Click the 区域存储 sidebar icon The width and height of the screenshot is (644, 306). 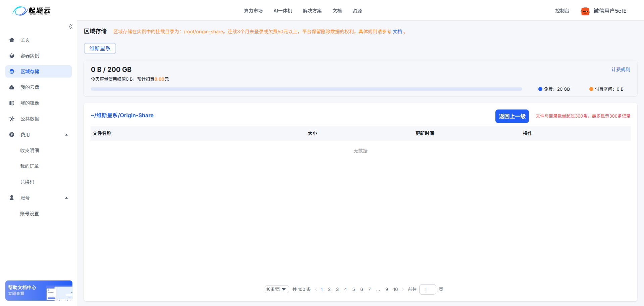(x=12, y=71)
